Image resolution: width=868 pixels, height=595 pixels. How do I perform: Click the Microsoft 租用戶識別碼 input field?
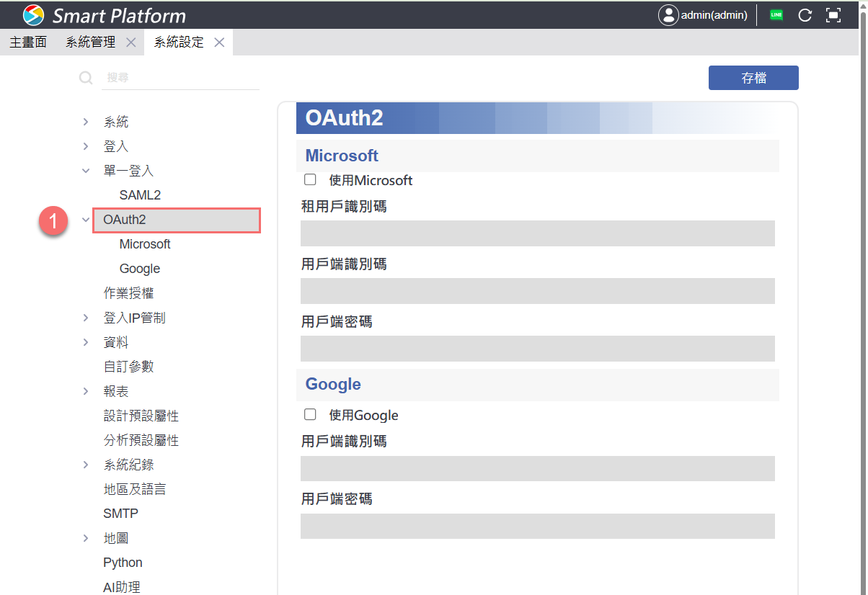(537, 233)
